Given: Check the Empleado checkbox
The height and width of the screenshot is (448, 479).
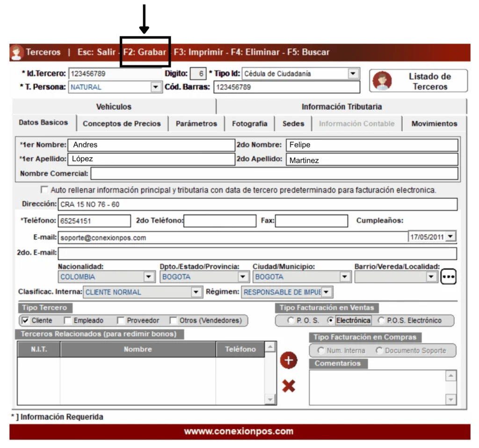Looking at the screenshot, I should coord(67,320).
